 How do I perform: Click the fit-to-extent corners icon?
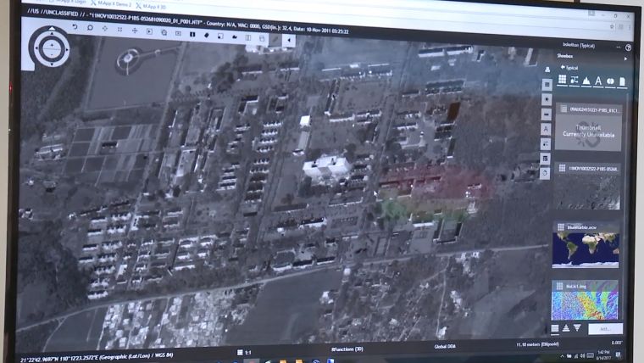click(119, 29)
